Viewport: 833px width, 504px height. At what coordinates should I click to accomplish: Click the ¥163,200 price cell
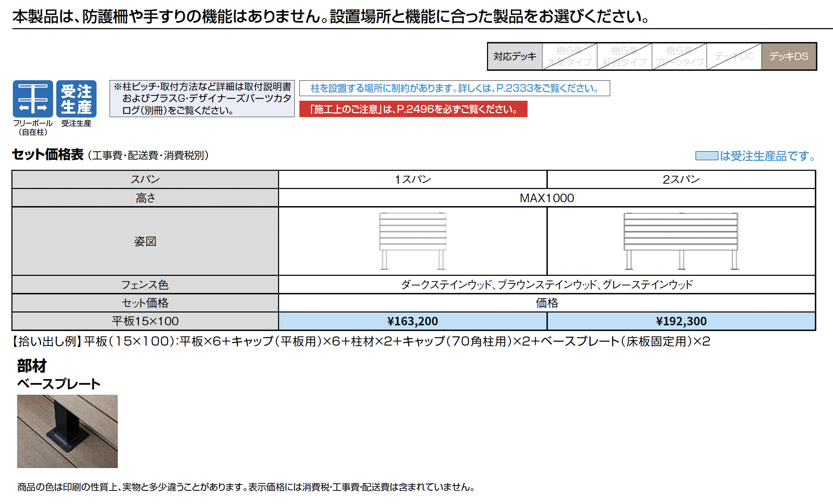[413, 321]
